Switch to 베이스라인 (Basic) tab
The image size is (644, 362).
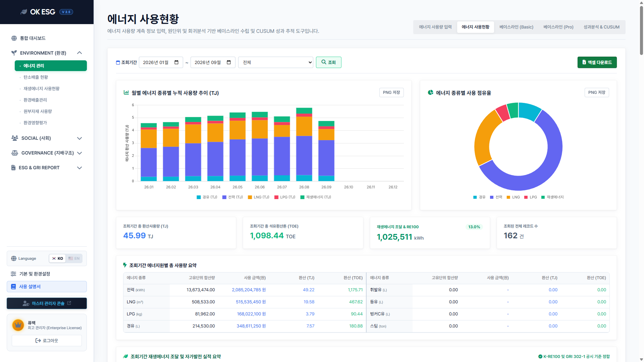[516, 27]
